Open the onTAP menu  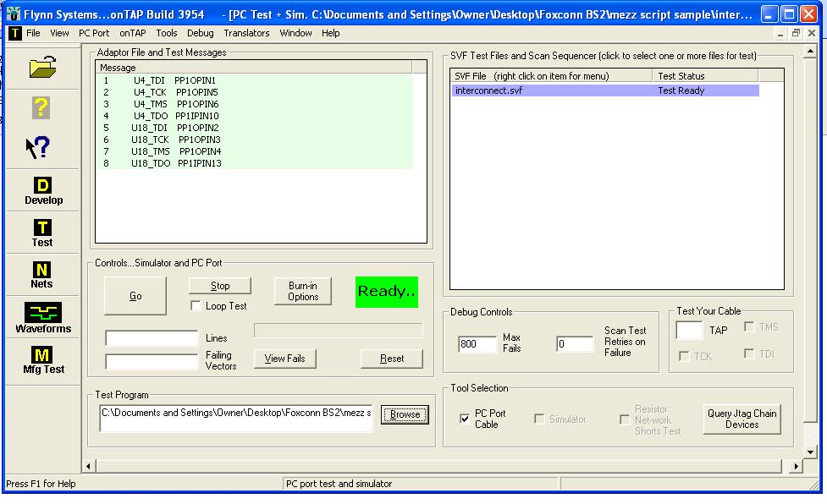click(132, 33)
